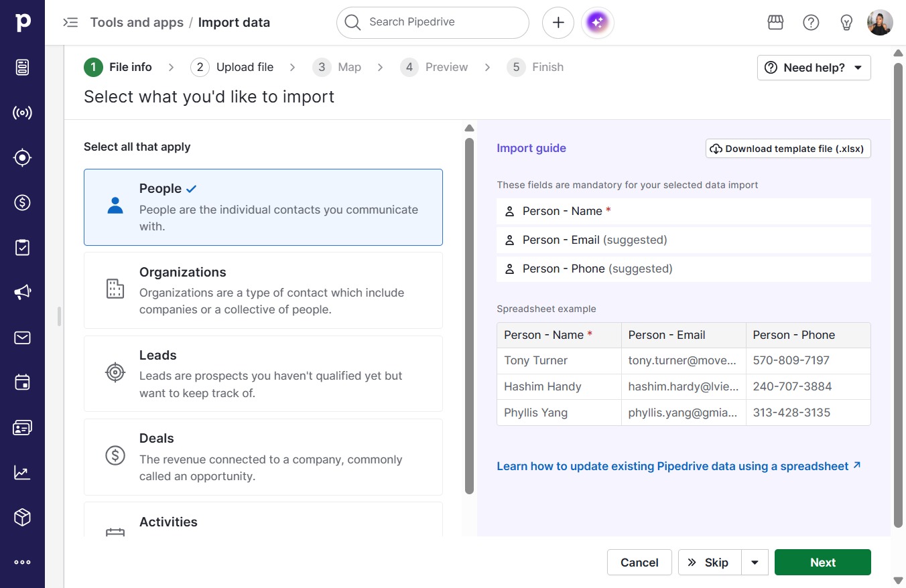Screen dimensions: 906x588
Task: Open the purple AI assistant sparkle icon
Action: (598, 23)
